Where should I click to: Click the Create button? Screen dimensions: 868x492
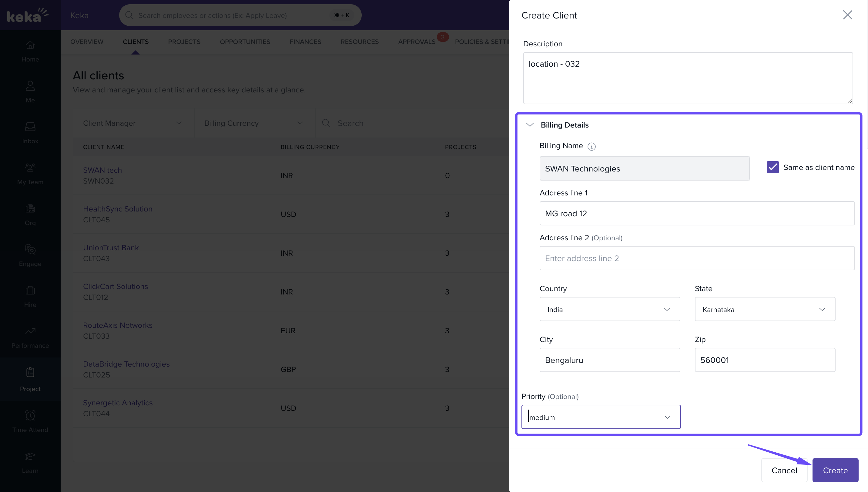tap(835, 470)
